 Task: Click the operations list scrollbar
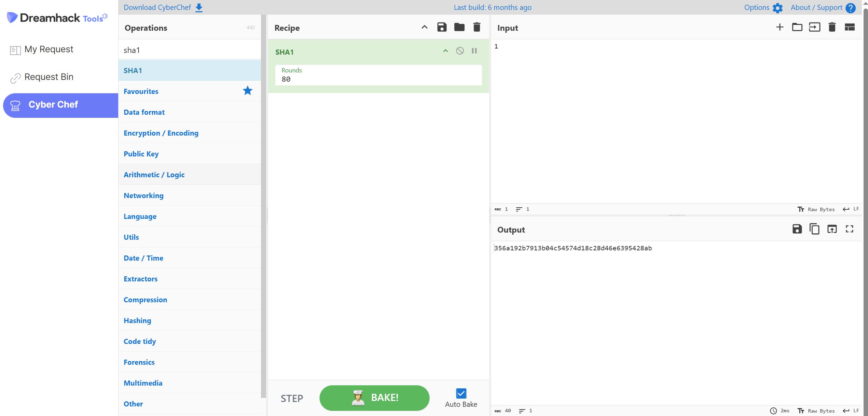(263, 205)
